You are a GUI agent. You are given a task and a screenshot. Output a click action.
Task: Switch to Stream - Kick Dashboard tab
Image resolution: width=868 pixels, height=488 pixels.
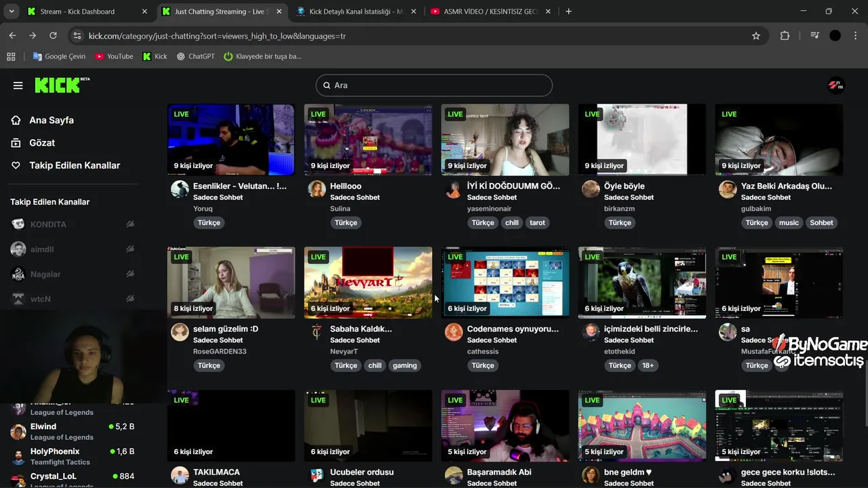click(87, 12)
